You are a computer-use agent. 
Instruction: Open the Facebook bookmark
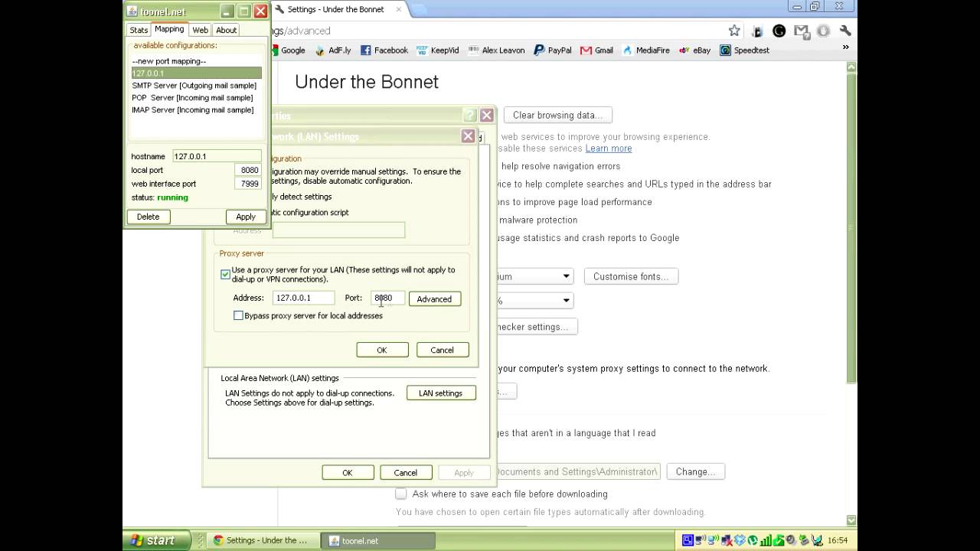[x=384, y=51]
